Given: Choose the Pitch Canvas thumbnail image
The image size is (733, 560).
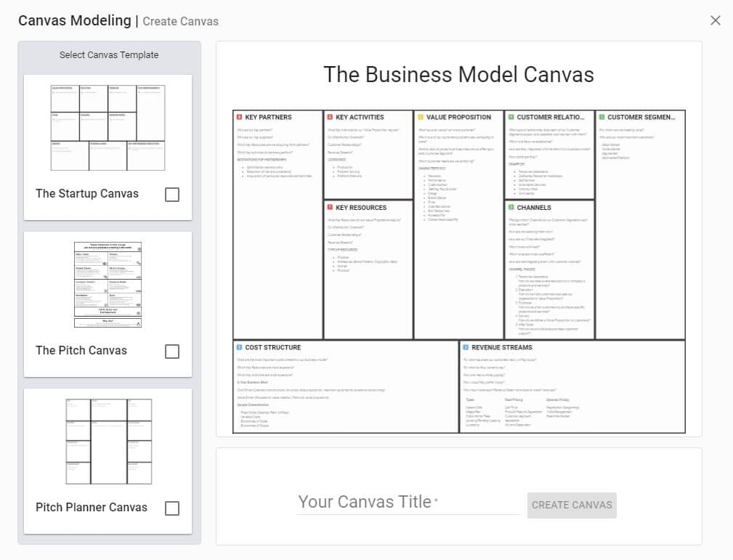Looking at the screenshot, I should tap(108, 285).
